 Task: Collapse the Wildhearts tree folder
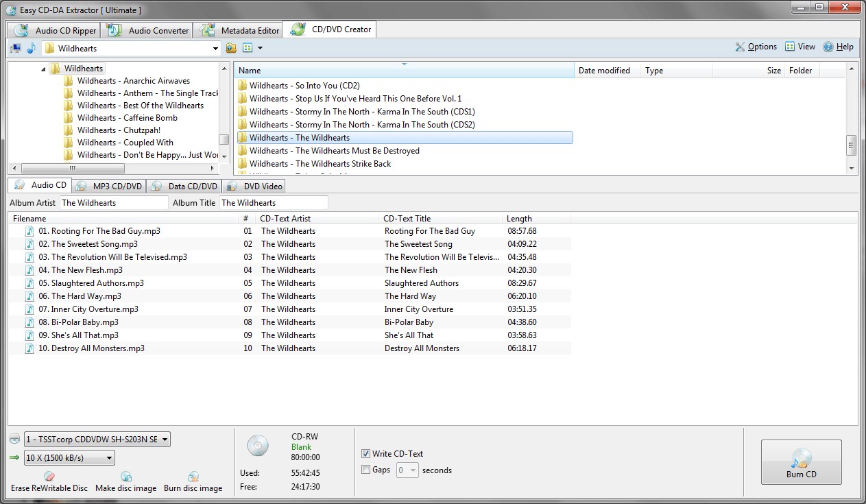(x=44, y=69)
